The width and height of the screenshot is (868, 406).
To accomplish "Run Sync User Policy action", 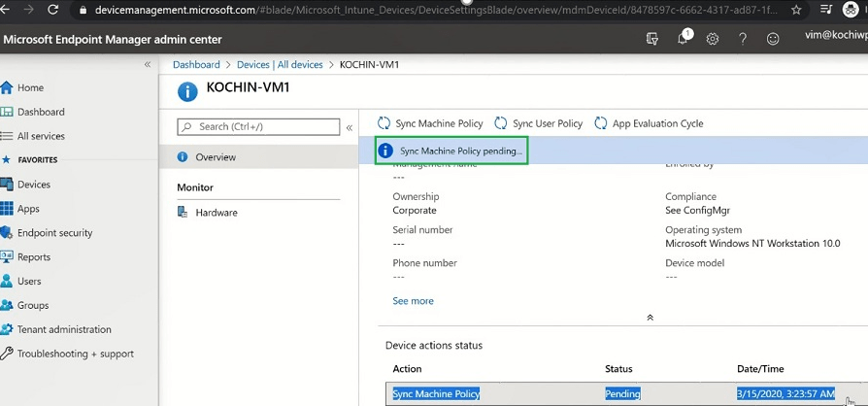I will (x=538, y=123).
